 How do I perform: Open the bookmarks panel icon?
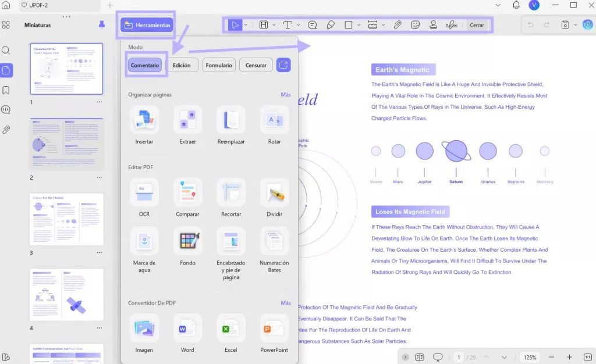(6, 90)
